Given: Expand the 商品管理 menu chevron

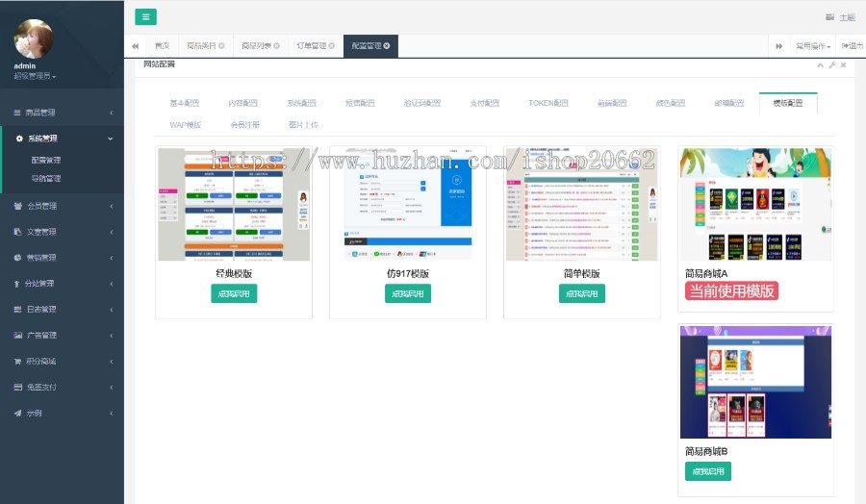Looking at the screenshot, I should coord(111,113).
